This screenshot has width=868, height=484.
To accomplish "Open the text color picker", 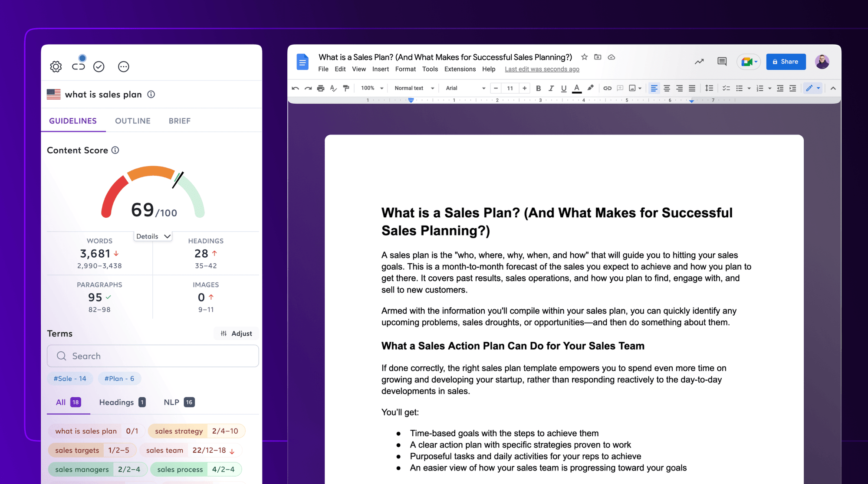I will tap(577, 88).
